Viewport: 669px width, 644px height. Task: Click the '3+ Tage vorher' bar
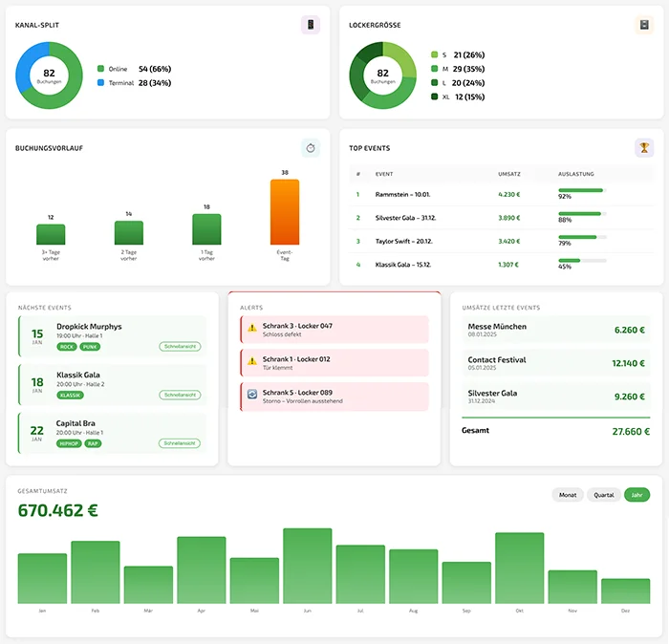point(51,234)
